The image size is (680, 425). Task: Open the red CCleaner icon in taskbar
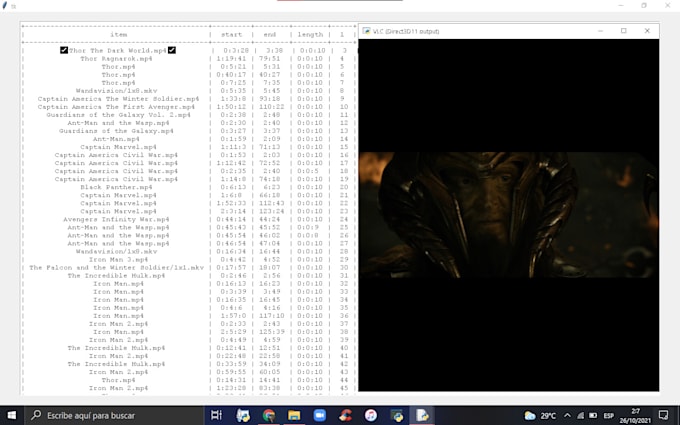(345, 415)
